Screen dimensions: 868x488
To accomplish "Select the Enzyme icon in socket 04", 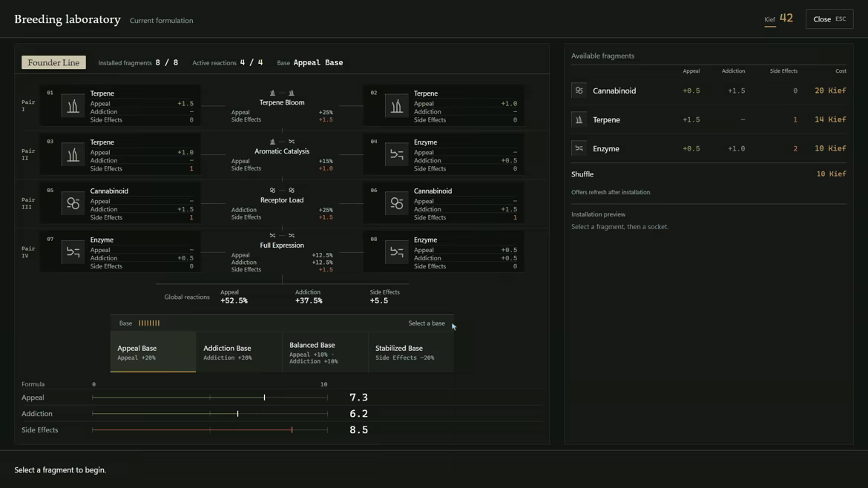I will [396, 154].
